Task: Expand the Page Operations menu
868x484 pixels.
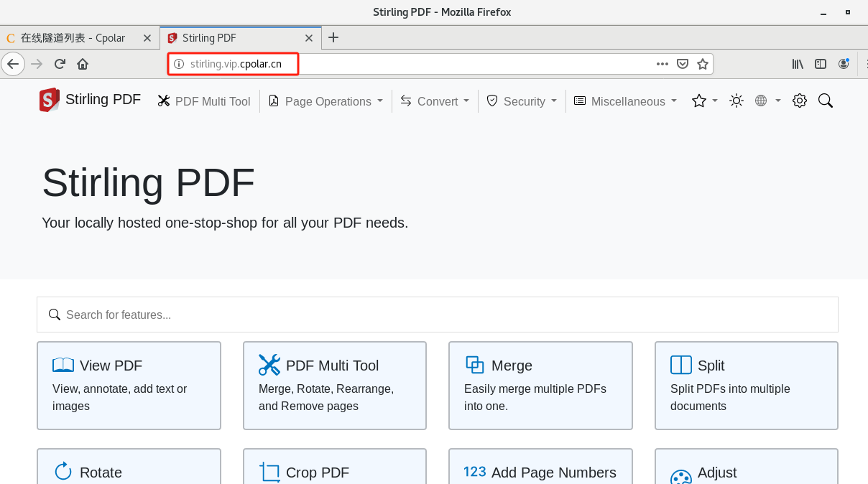Action: click(x=325, y=101)
